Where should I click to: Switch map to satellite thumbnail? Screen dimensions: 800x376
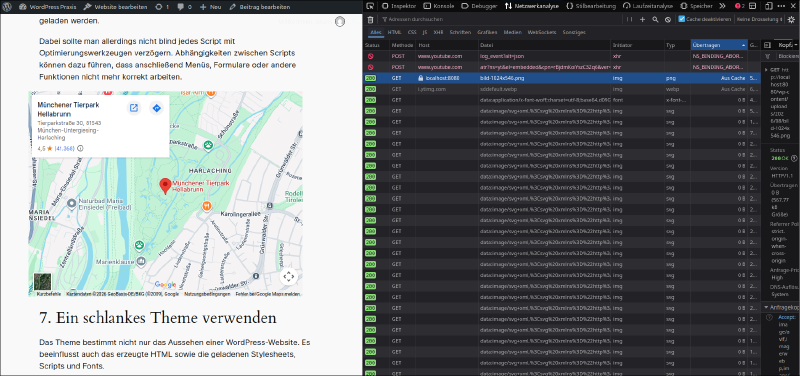[x=42, y=282]
